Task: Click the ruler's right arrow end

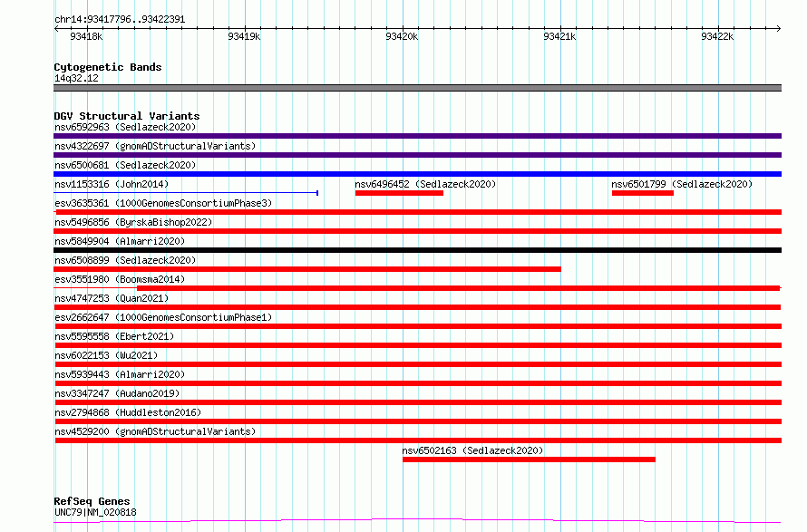Action: [779, 28]
